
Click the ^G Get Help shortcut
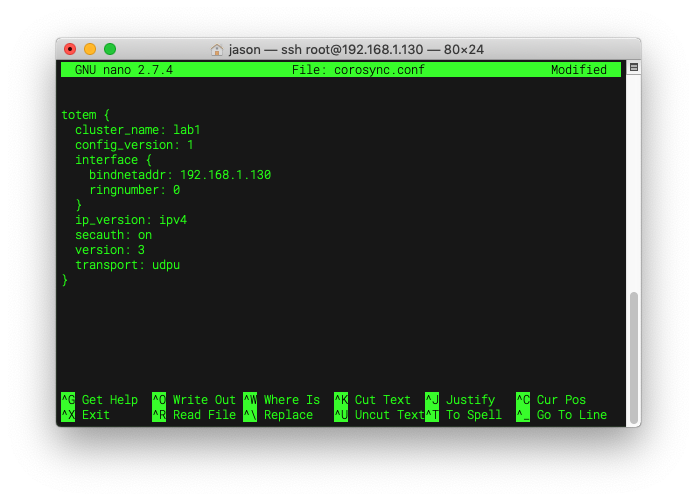[x=100, y=400]
